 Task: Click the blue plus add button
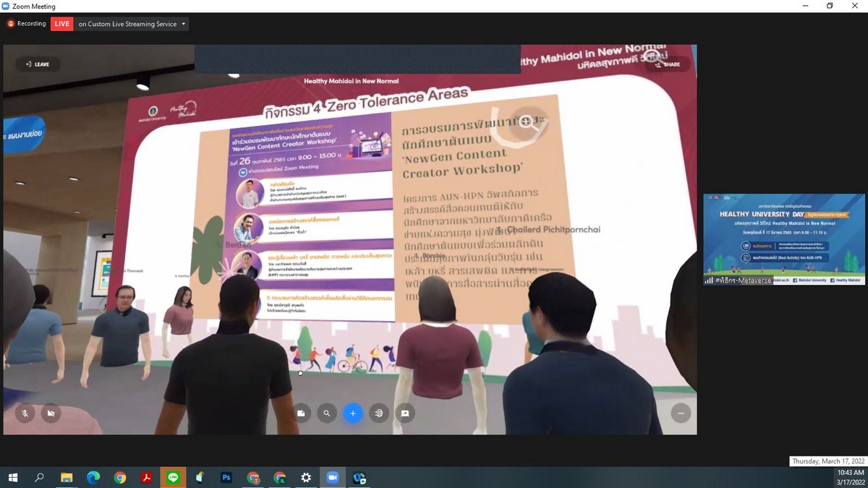[353, 414]
